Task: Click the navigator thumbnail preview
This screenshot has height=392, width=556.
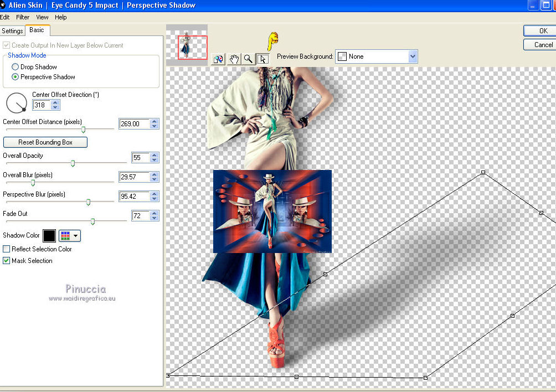Action: pos(187,45)
